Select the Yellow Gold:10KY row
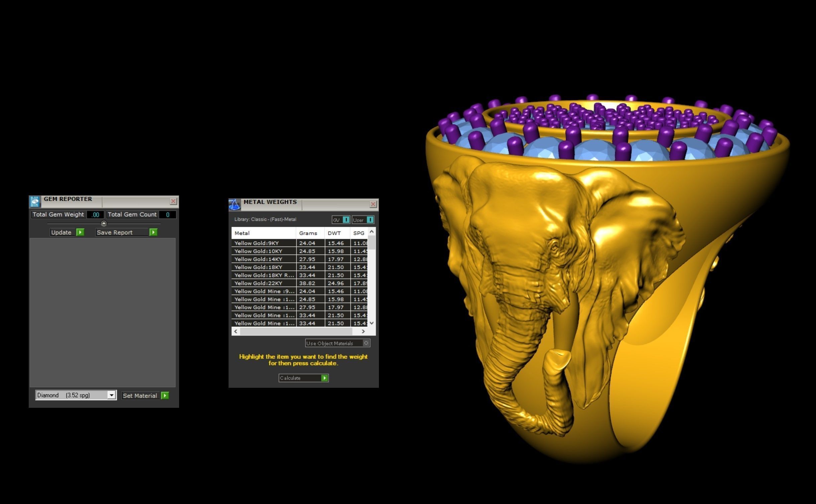 (300, 251)
